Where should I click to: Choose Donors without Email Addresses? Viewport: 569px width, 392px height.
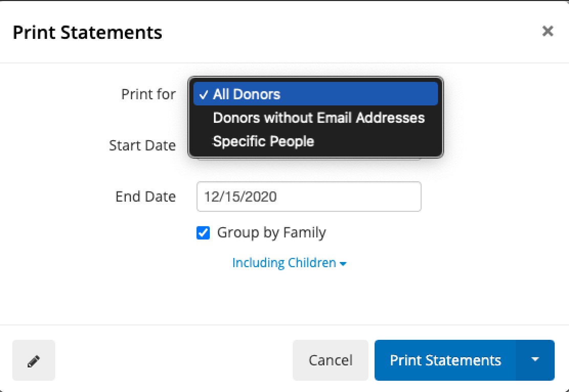(318, 118)
